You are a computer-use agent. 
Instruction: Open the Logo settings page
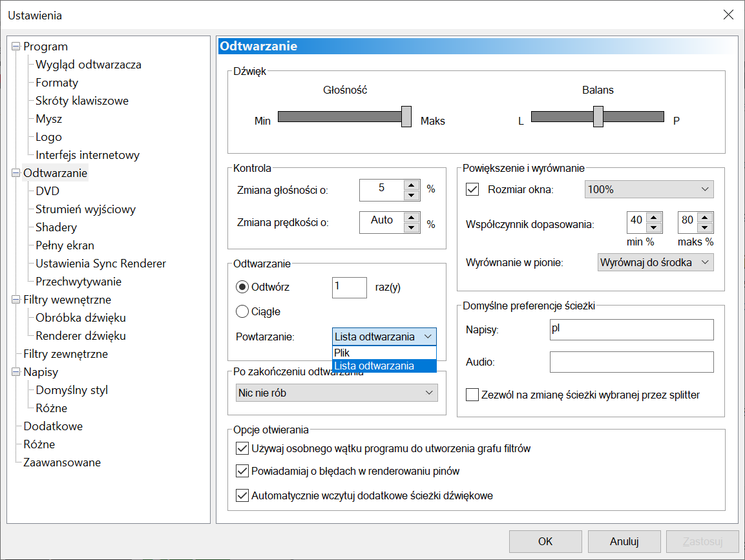pos(48,137)
